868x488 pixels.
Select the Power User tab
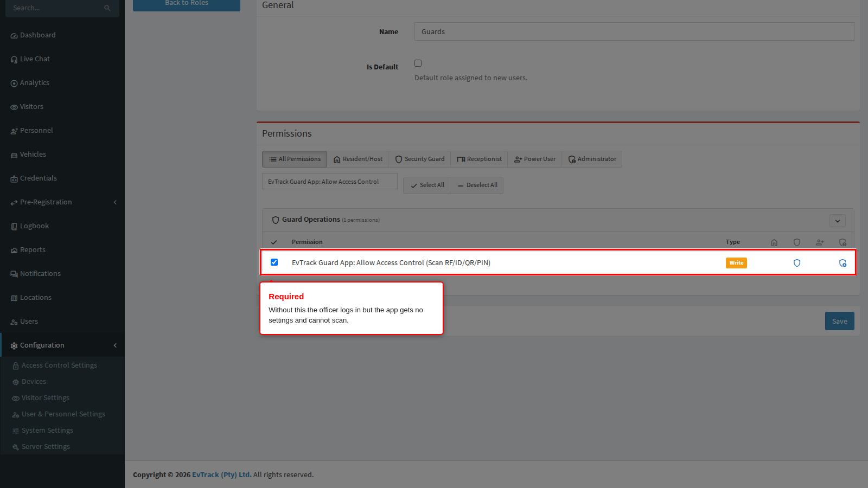tap(534, 159)
